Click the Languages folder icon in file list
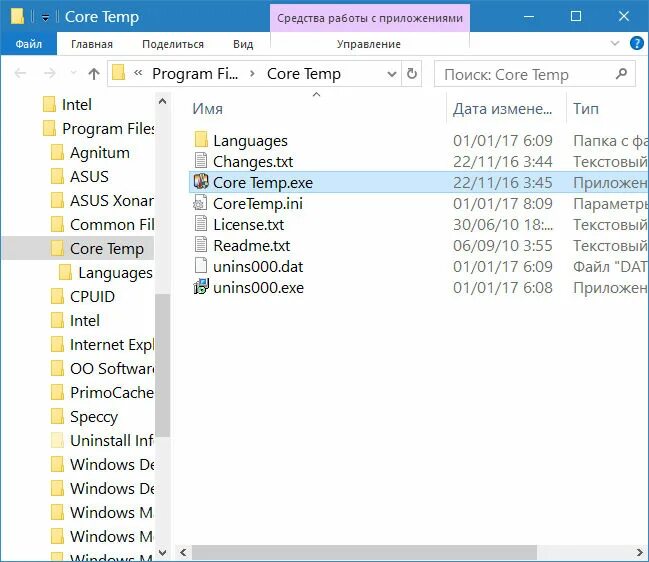 point(201,140)
